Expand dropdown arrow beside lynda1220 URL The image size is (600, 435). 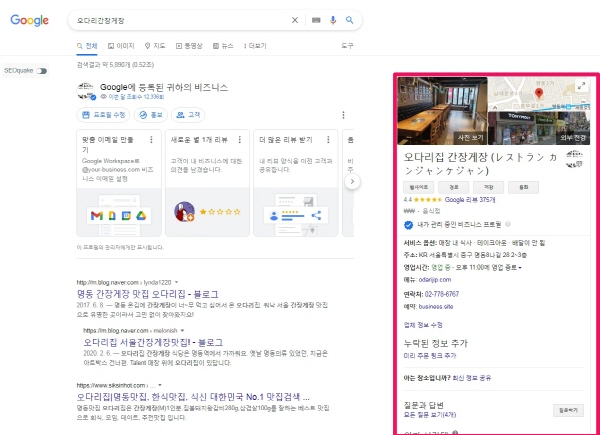(176, 282)
